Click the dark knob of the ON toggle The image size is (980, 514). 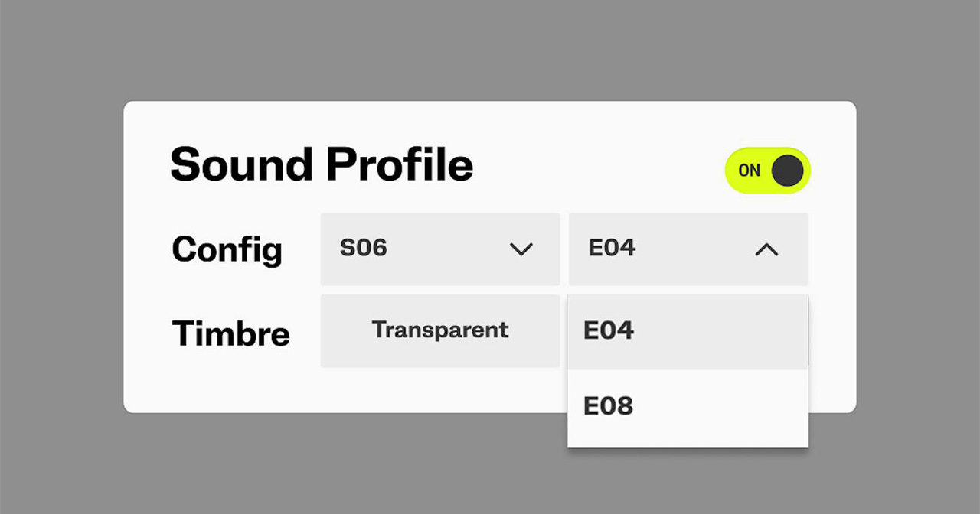tap(787, 171)
